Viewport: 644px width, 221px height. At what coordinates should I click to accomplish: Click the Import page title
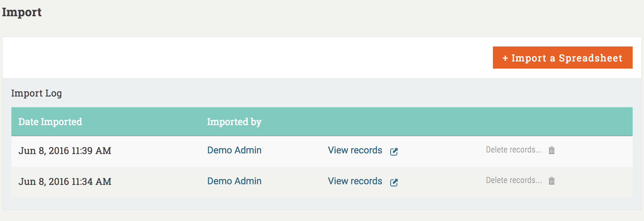tap(22, 12)
